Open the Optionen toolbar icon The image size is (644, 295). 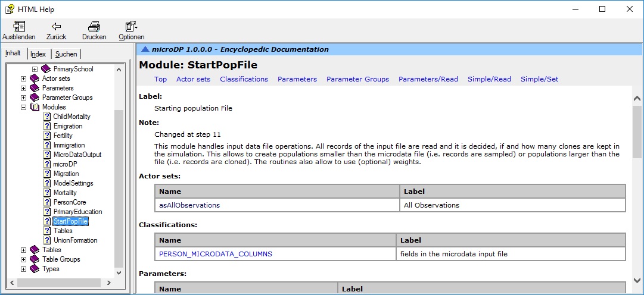coord(131,27)
